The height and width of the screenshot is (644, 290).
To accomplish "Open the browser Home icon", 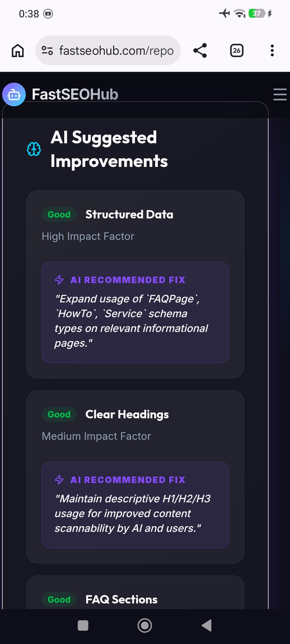I will pos(18,50).
